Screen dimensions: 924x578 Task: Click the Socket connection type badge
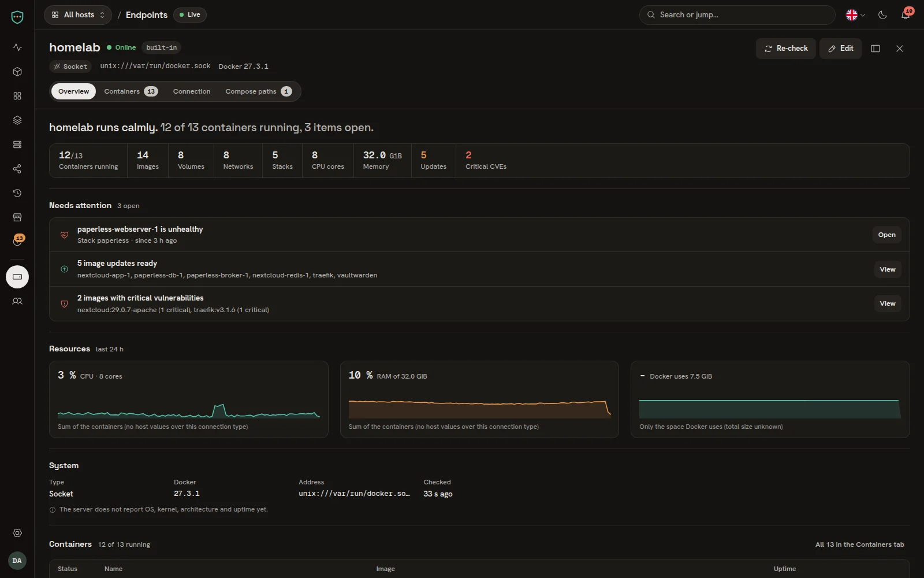(70, 66)
